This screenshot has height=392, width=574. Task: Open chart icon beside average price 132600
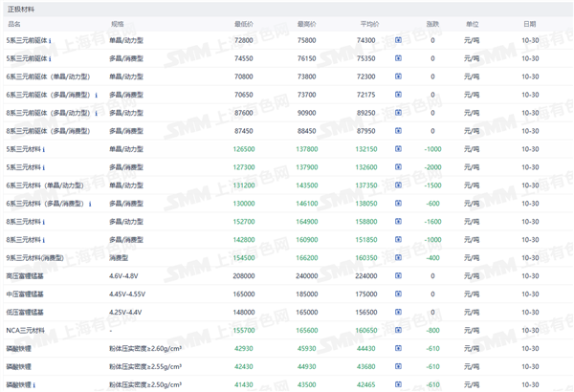point(398,167)
